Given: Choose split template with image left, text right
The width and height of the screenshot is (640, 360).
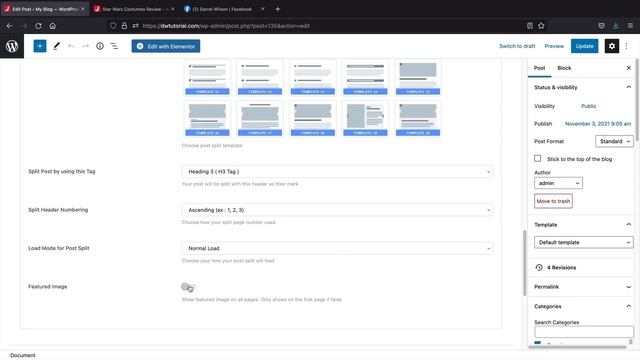Looking at the screenshot, I should (365, 119).
